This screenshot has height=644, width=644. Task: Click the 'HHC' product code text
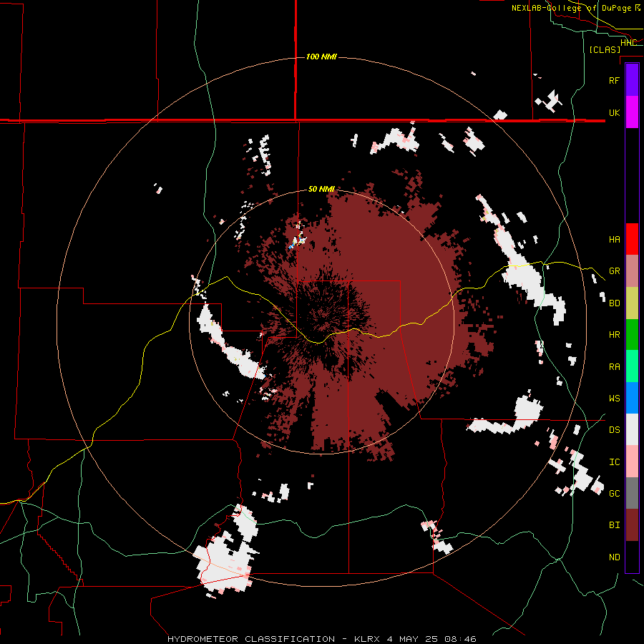pos(628,43)
